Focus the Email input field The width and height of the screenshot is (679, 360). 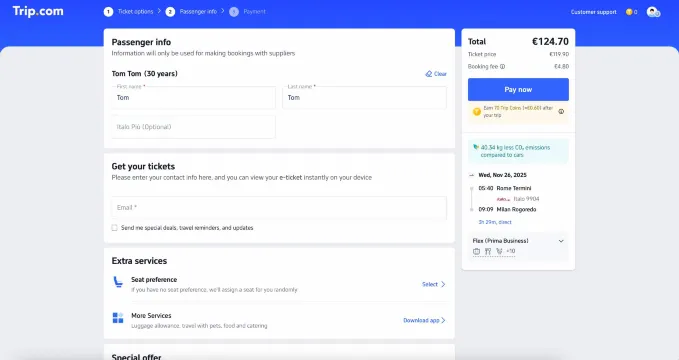[279, 208]
